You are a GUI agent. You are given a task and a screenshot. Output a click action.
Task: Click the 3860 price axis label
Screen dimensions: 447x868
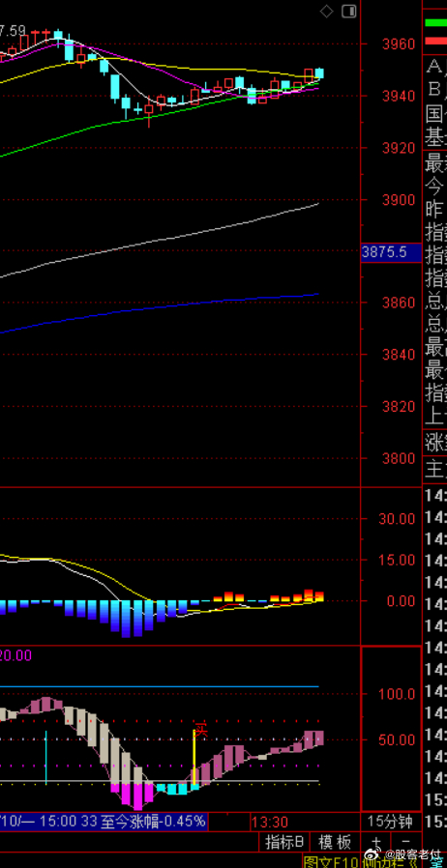pos(398,303)
